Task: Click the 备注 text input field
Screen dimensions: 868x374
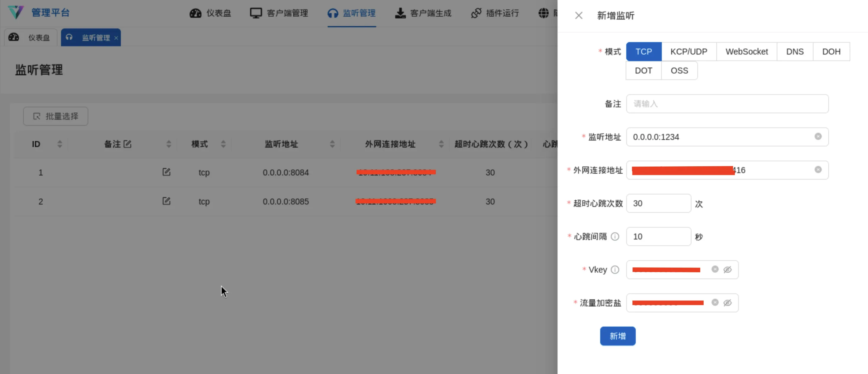Action: (727, 104)
